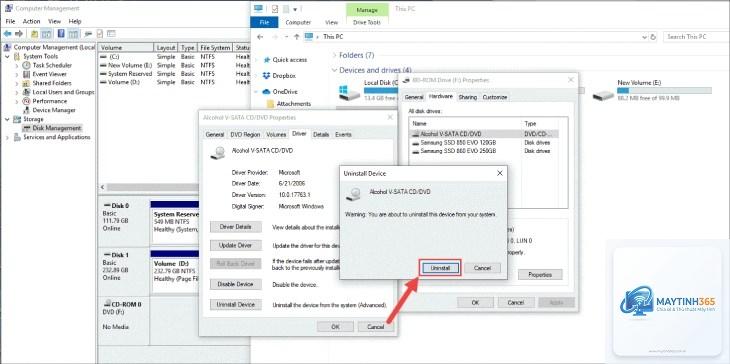Open Sharing tab in BD-ROM Drive Properties
Image resolution: width=730 pixels, height=364 pixels.
467,97
